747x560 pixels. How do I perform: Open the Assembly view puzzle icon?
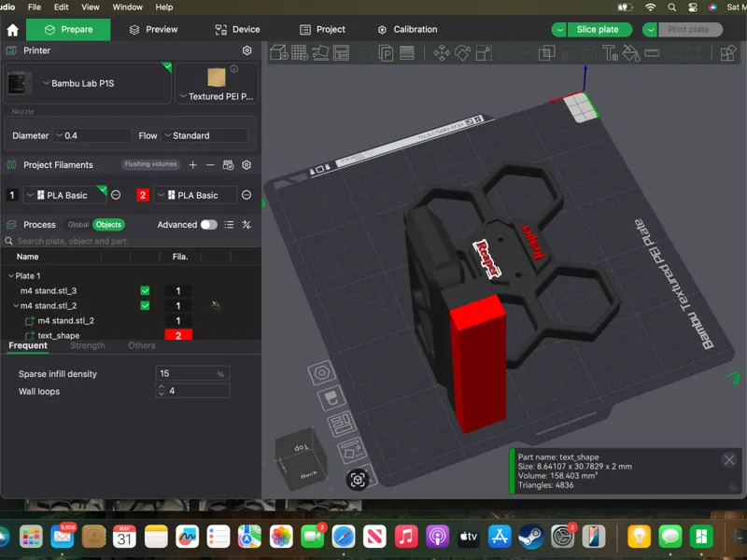[x=728, y=53]
